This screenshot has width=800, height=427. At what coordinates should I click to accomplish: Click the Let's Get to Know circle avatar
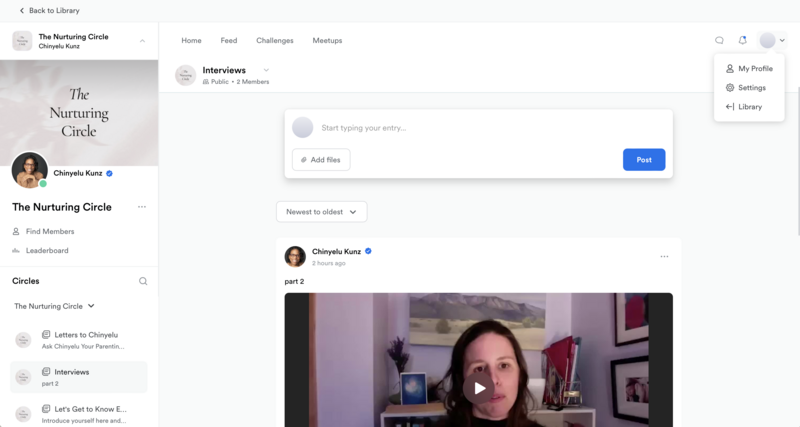[x=23, y=414]
